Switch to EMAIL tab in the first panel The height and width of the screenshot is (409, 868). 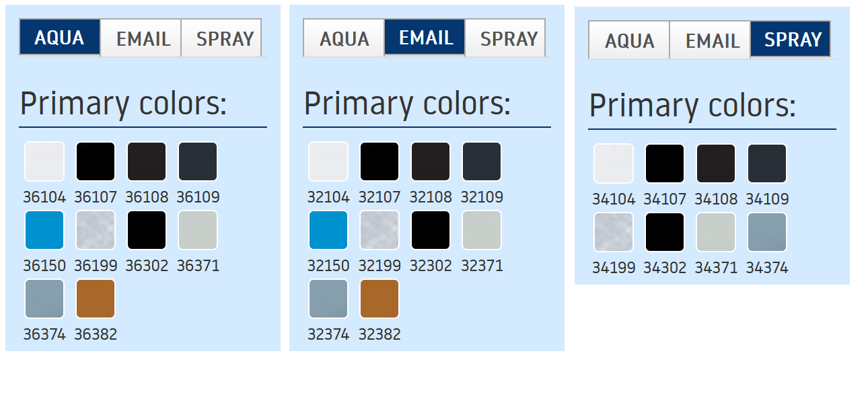(141, 38)
